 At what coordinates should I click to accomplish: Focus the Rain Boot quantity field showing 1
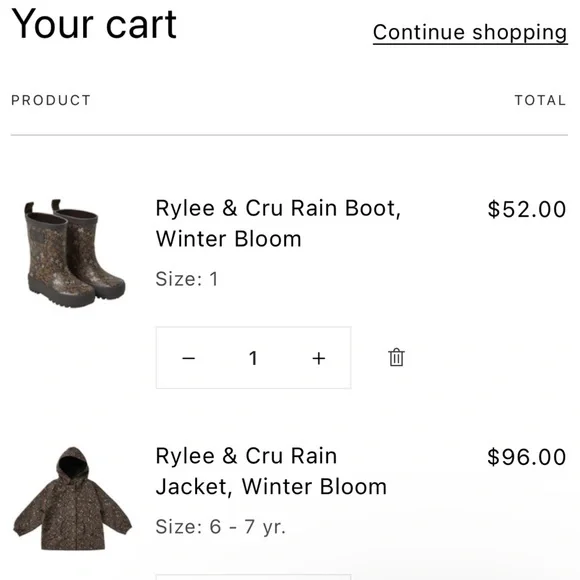(x=253, y=358)
